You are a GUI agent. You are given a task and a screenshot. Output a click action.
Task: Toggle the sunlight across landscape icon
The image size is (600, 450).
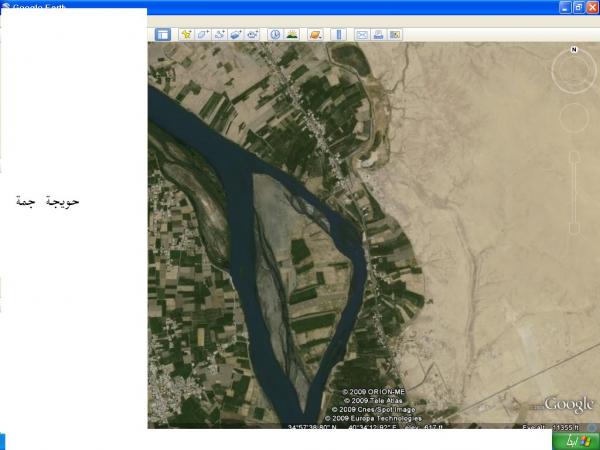[292, 34]
